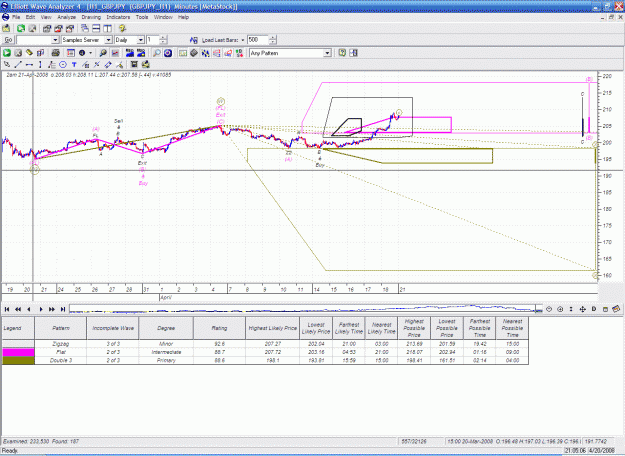The width and height of the screenshot is (625, 456).
Task: Click the spinner beside the bars field
Action: [273, 40]
